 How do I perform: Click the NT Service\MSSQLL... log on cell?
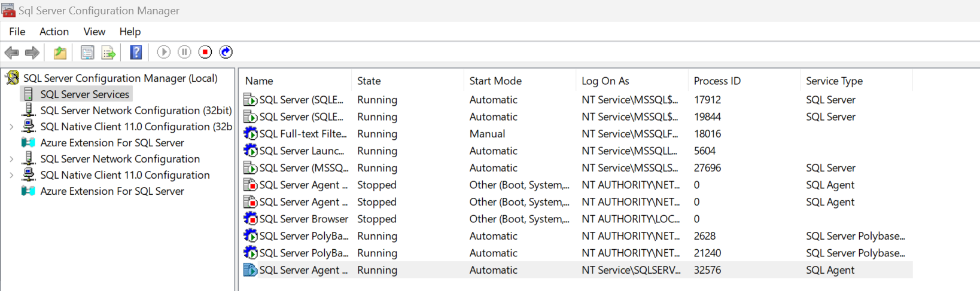[629, 151]
